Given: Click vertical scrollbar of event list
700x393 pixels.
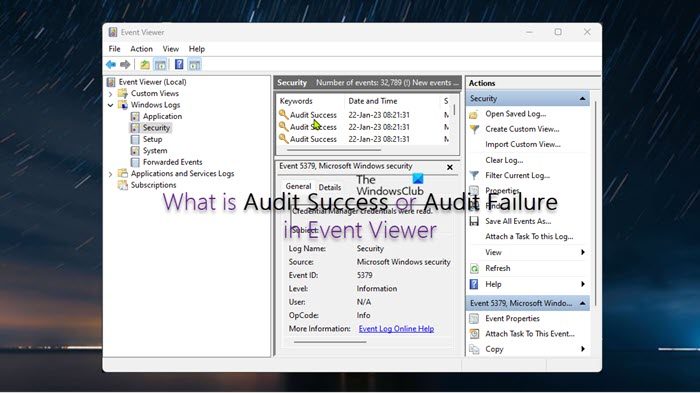Looking at the screenshot, I should [454, 109].
